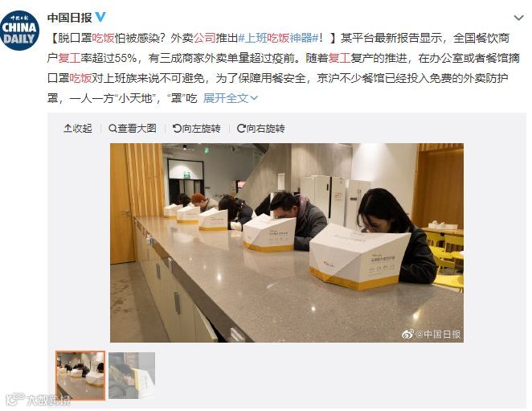Open the post options chevron at top right

(x=518, y=18)
